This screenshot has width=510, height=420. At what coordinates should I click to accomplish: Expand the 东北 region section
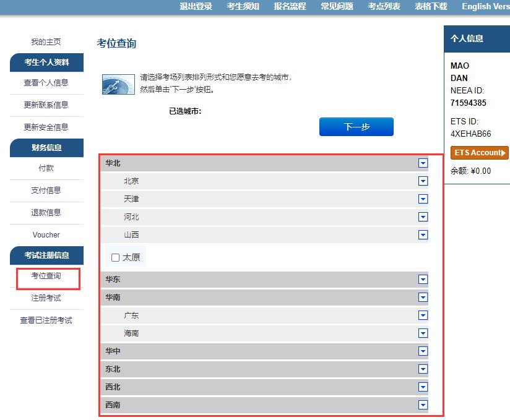click(x=423, y=369)
